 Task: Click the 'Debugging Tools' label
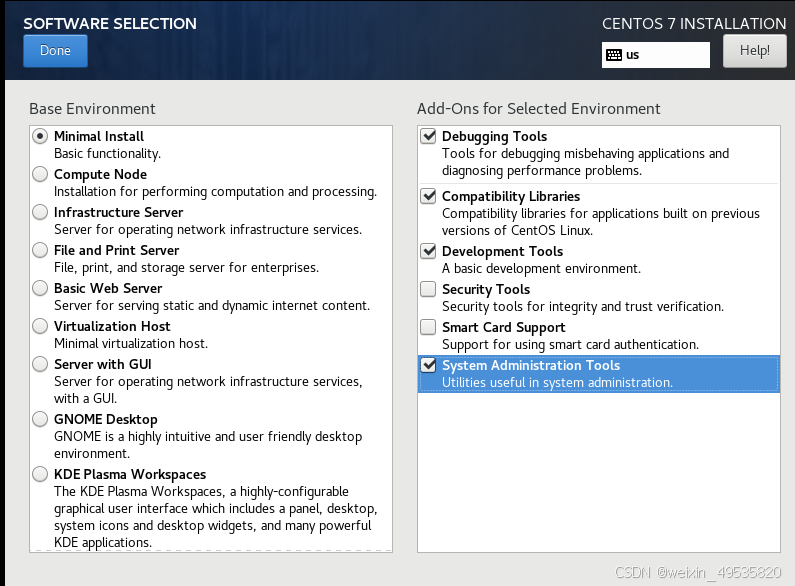tap(494, 136)
